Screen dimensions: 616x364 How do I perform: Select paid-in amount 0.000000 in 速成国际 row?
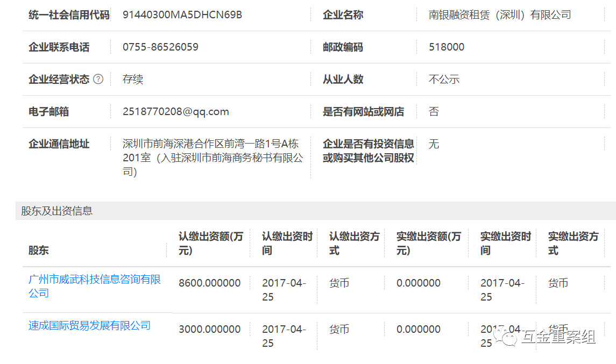pyautogui.click(x=419, y=330)
